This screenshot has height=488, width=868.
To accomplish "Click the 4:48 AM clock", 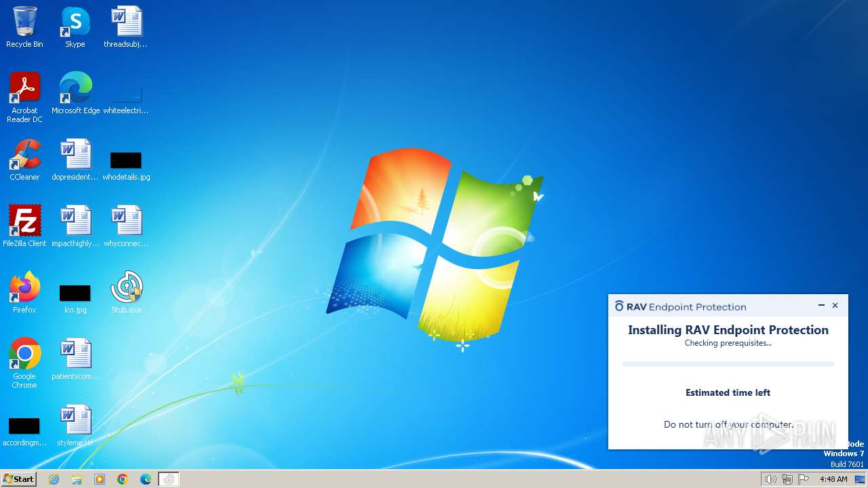I will click(833, 479).
